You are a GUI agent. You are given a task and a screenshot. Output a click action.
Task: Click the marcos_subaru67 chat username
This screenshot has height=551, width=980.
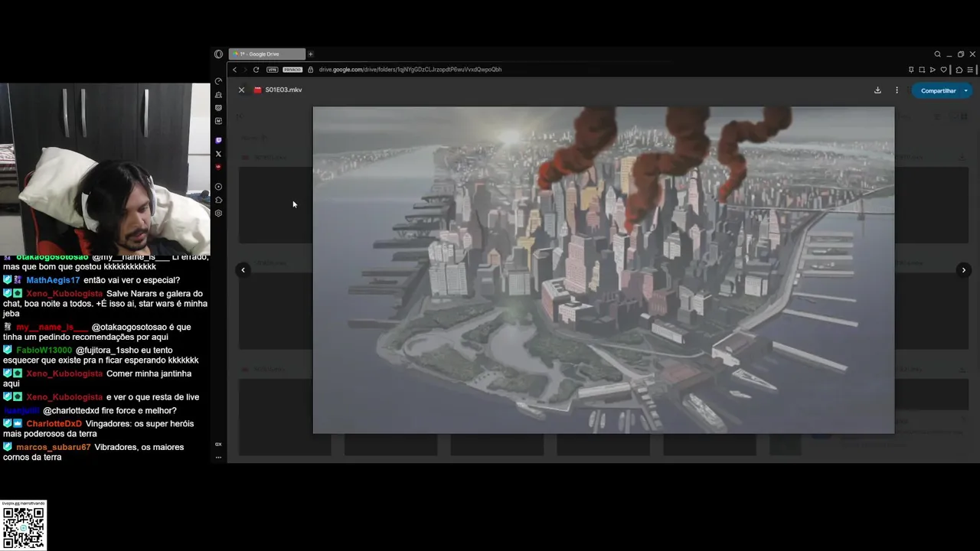coord(53,448)
